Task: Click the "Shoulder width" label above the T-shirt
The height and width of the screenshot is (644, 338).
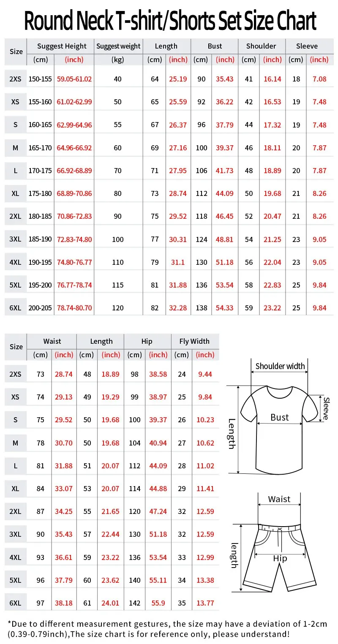Action: coord(280,366)
